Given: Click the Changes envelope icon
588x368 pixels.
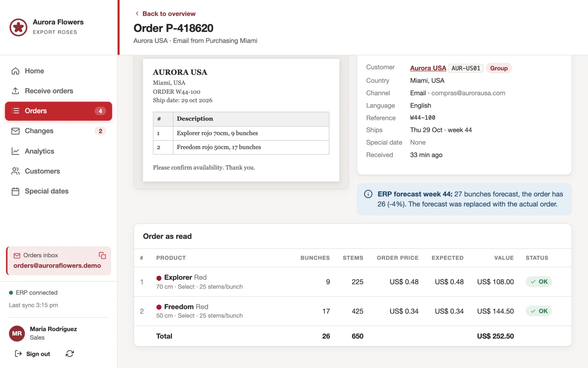Looking at the screenshot, I should 15,131.
